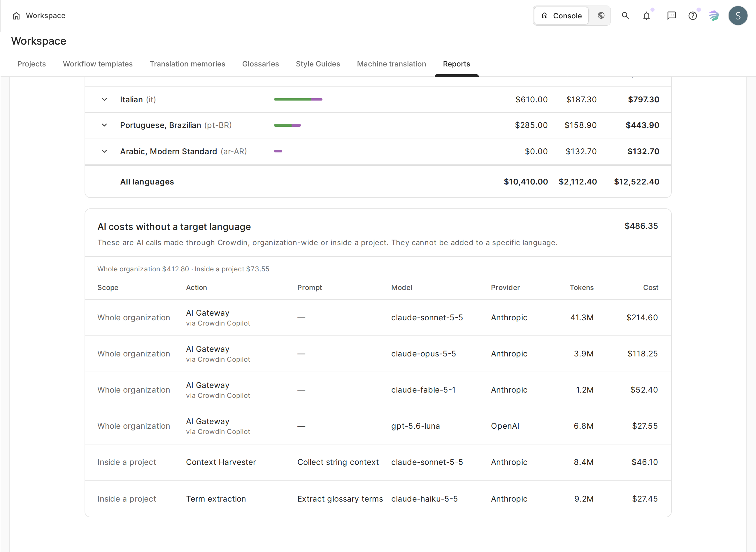Select claude-haiku-5-5 model cell
The width and height of the screenshot is (756, 552).
[x=425, y=499]
